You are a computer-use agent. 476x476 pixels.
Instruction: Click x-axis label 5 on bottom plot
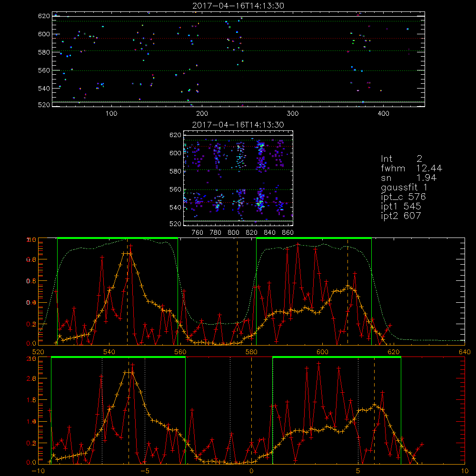358,471
